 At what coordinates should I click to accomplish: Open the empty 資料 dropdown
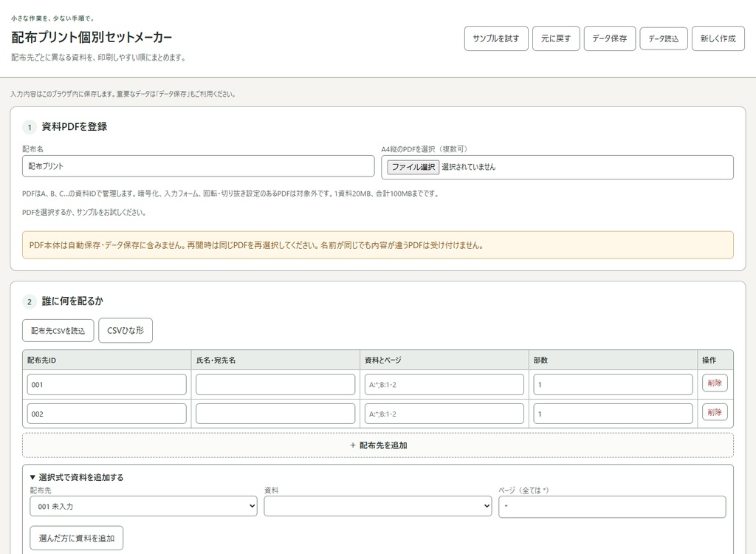point(377,506)
